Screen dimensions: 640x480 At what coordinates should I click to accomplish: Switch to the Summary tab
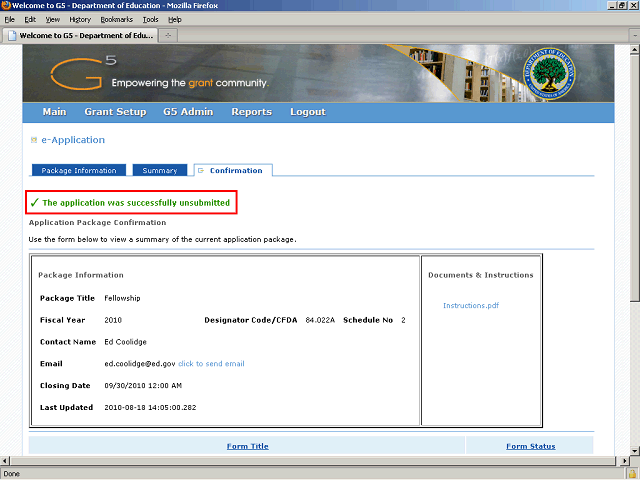click(160, 170)
